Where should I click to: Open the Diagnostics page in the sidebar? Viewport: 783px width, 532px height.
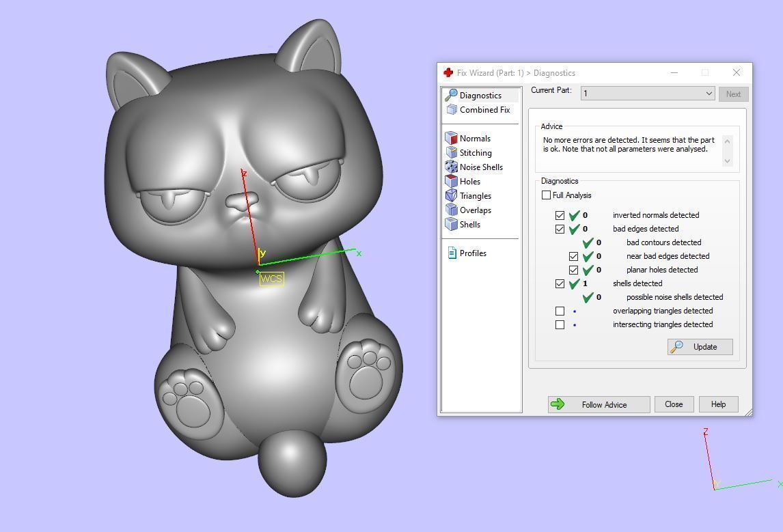480,95
